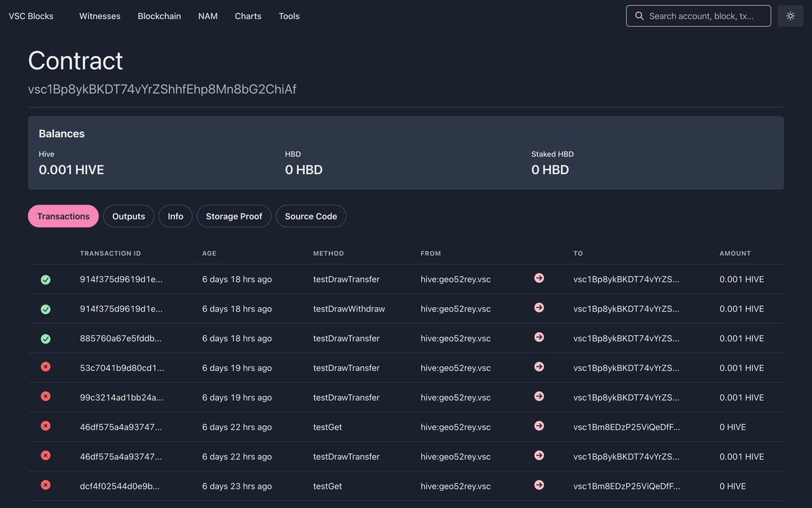Image resolution: width=812 pixels, height=508 pixels.
Task: Click the arrow icon in the 885760a67e5fddb row
Action: [x=539, y=337]
